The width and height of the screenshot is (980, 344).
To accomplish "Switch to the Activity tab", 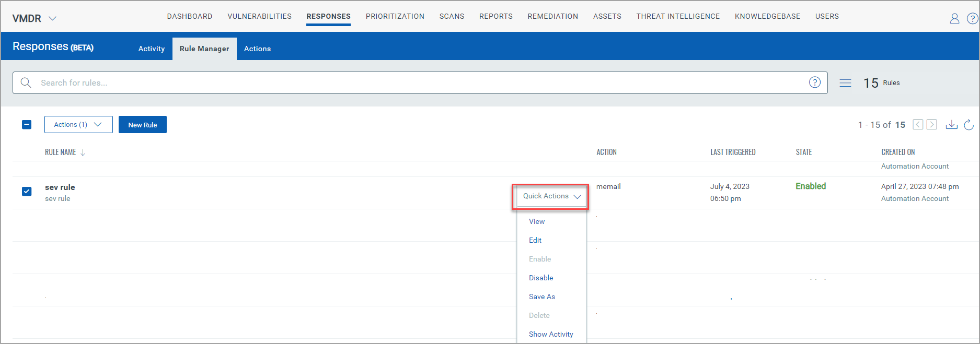I will [x=151, y=49].
